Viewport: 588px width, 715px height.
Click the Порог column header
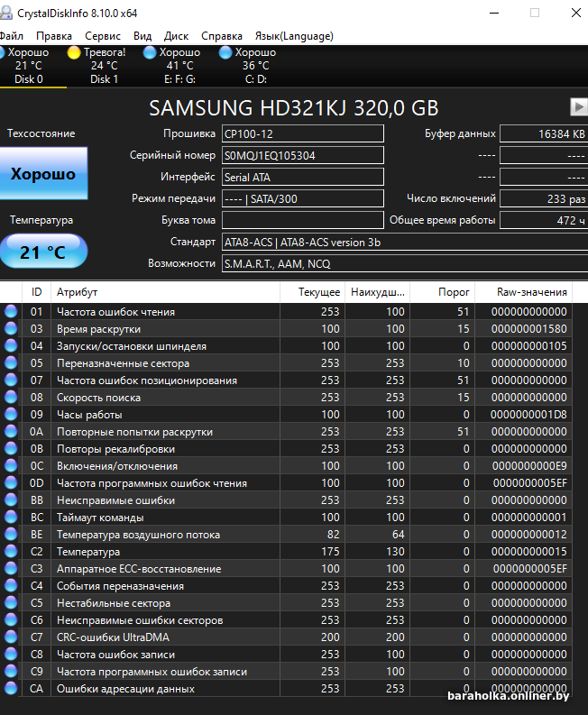pos(443,292)
